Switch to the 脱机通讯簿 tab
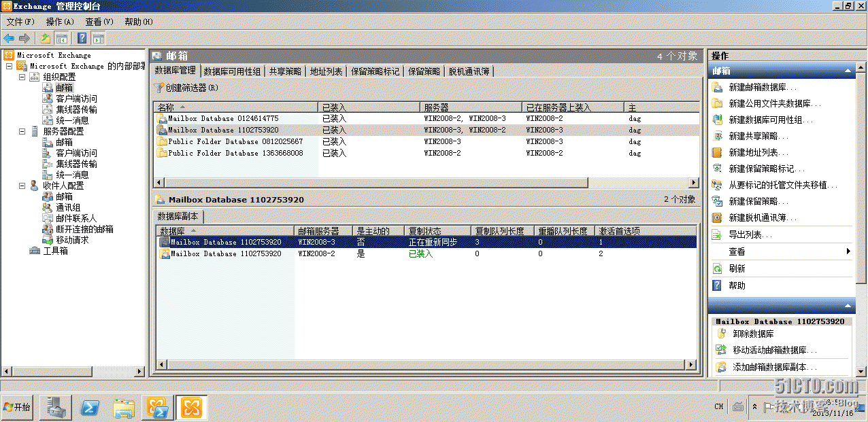 tap(469, 71)
